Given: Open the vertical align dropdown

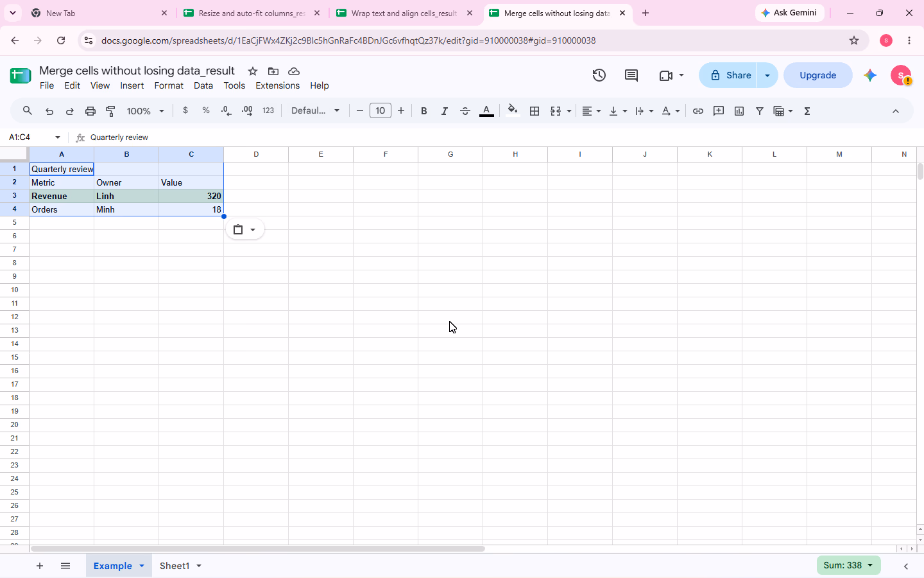Looking at the screenshot, I should 618,111.
